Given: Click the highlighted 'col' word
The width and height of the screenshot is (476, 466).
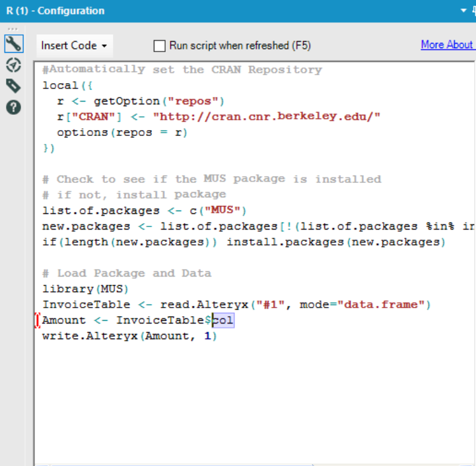Looking at the screenshot, I should [x=223, y=320].
